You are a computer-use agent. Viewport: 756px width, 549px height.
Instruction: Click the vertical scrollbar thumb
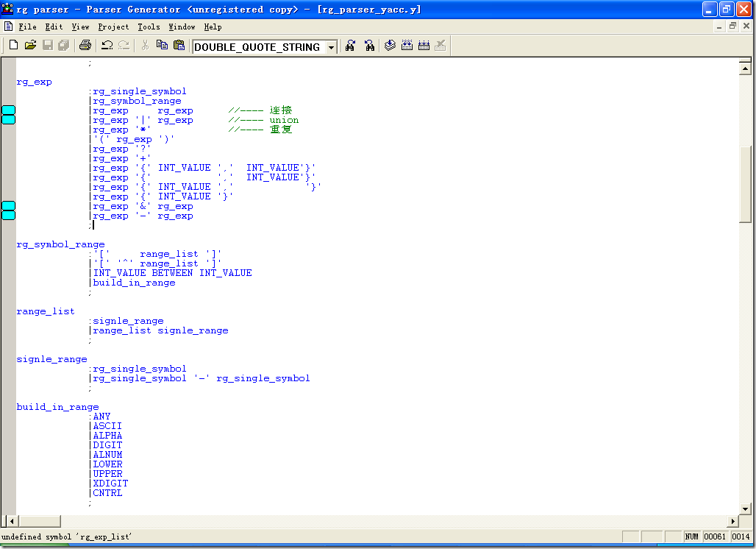point(745,183)
